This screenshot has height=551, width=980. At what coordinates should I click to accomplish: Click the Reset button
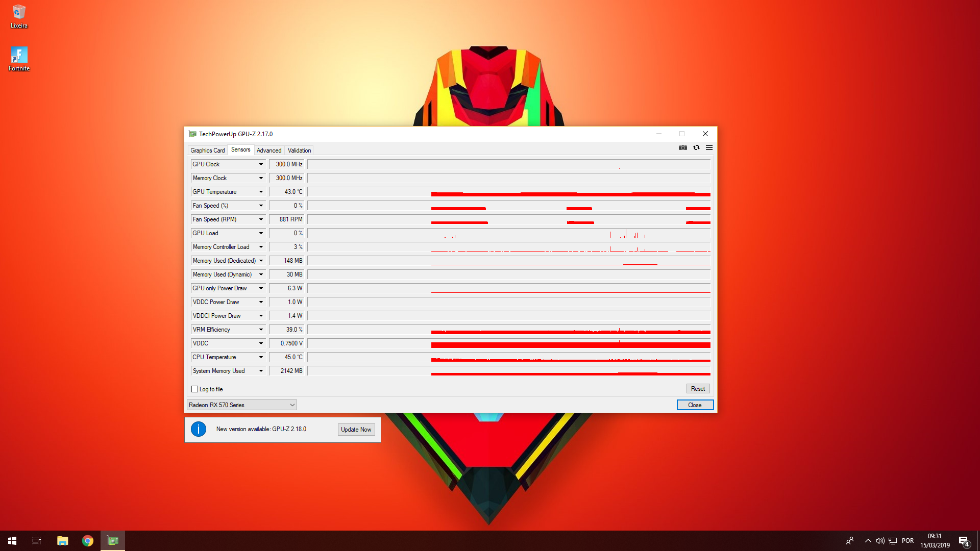[x=698, y=389]
